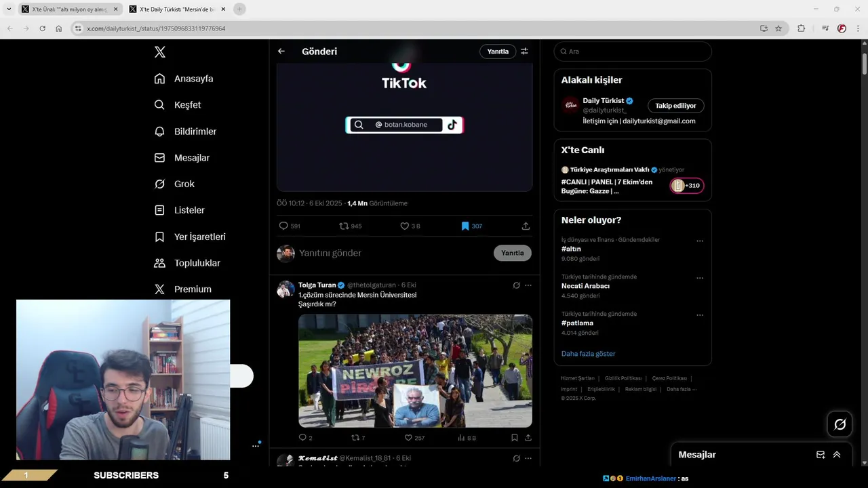
Task: Open Anasayfa in the sidebar
Action: (184, 79)
